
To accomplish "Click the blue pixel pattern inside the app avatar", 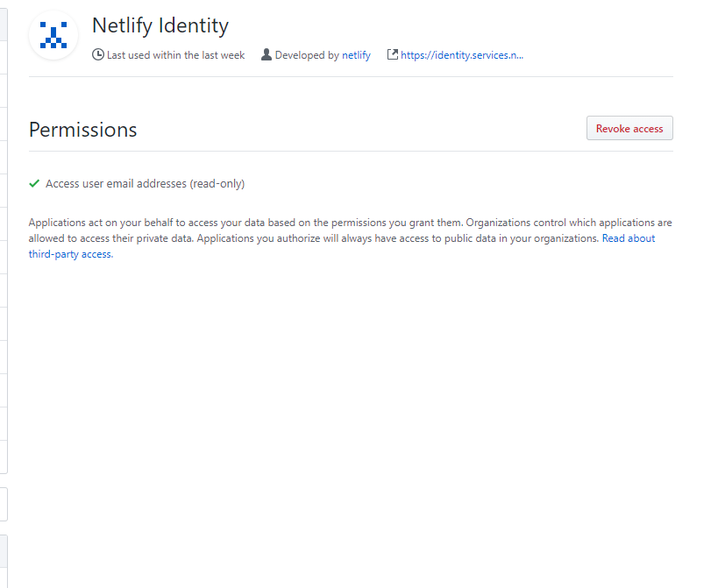I will click(x=53, y=35).
